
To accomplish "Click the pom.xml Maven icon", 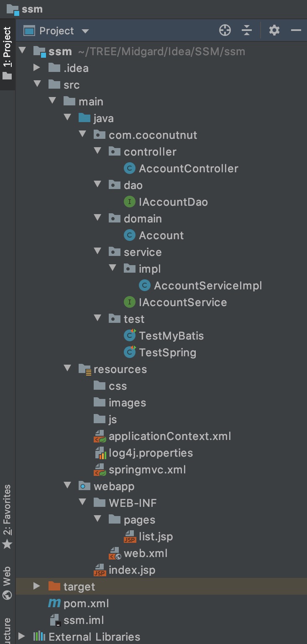I will (54, 603).
